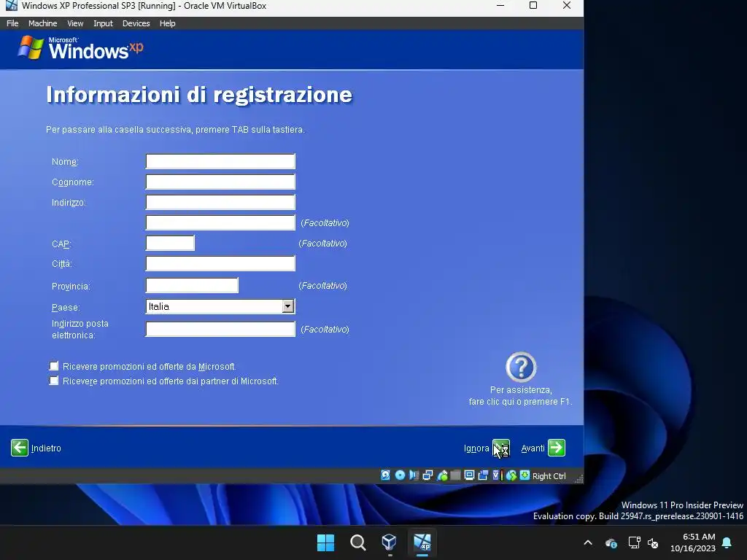Click the green Avanti arrow icon
This screenshot has height=560, width=747.
[x=557, y=448]
